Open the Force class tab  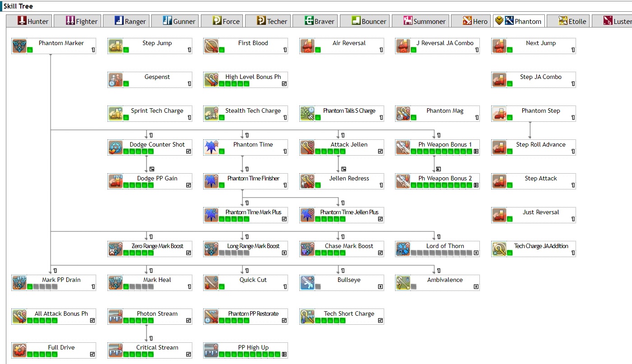[222, 21]
